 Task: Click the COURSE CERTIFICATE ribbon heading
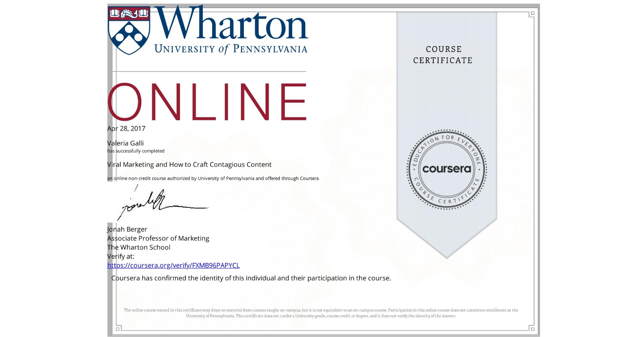pyautogui.click(x=443, y=55)
